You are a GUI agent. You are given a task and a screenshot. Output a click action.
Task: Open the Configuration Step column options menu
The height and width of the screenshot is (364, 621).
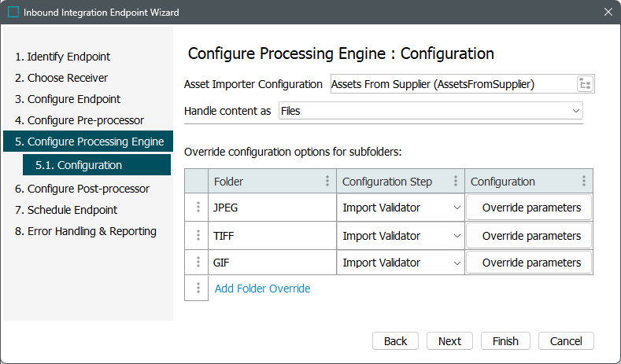click(456, 182)
